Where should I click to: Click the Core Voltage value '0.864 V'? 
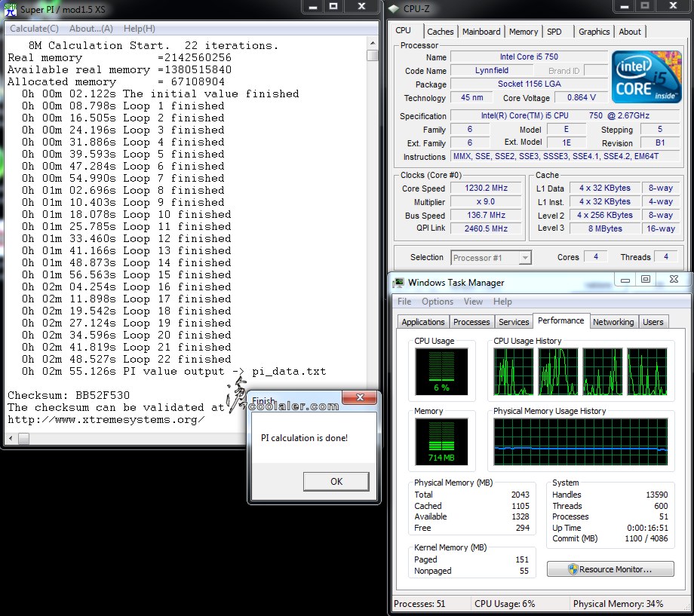pos(582,97)
